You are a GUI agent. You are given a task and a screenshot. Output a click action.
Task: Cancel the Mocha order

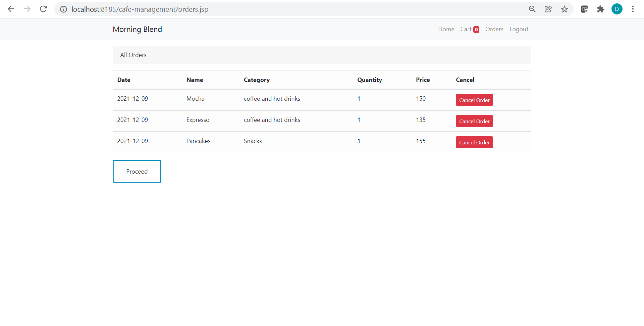(x=474, y=100)
